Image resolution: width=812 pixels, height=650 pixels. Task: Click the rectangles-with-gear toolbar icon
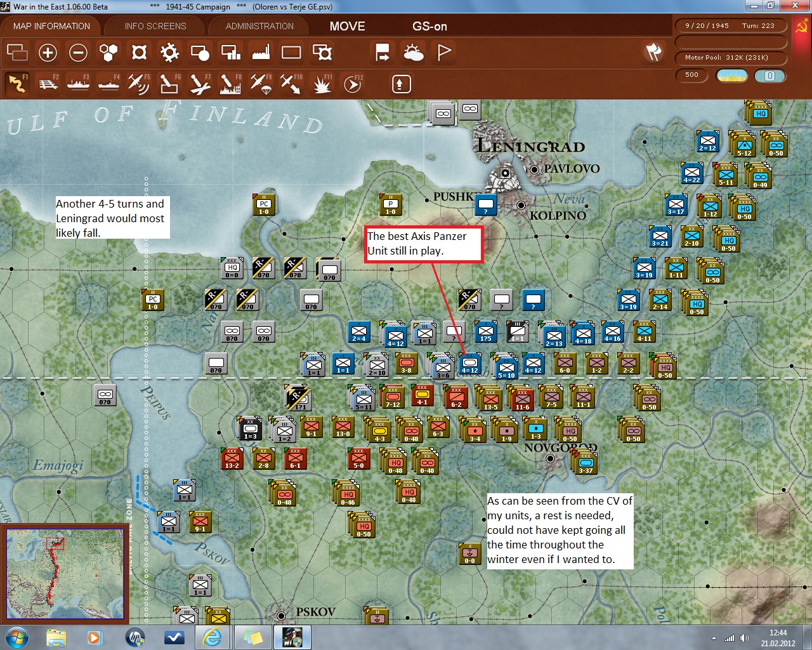tap(322, 52)
